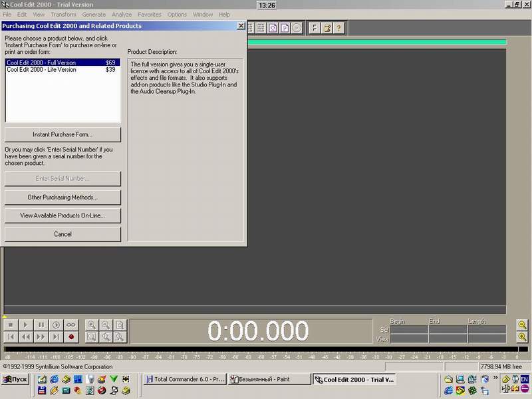Click the black level meter bar
532x399 pixels.
click(x=266, y=349)
